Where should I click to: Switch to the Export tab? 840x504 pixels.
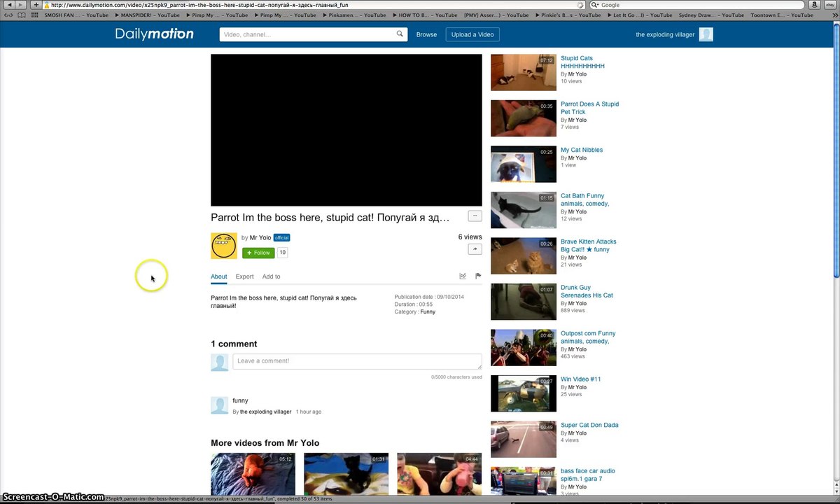click(x=244, y=276)
